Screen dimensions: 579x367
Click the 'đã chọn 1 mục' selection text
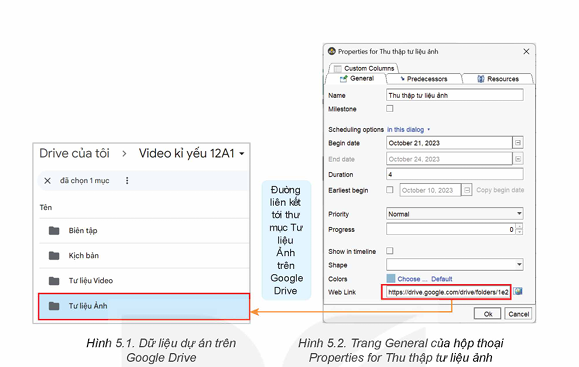pos(85,181)
